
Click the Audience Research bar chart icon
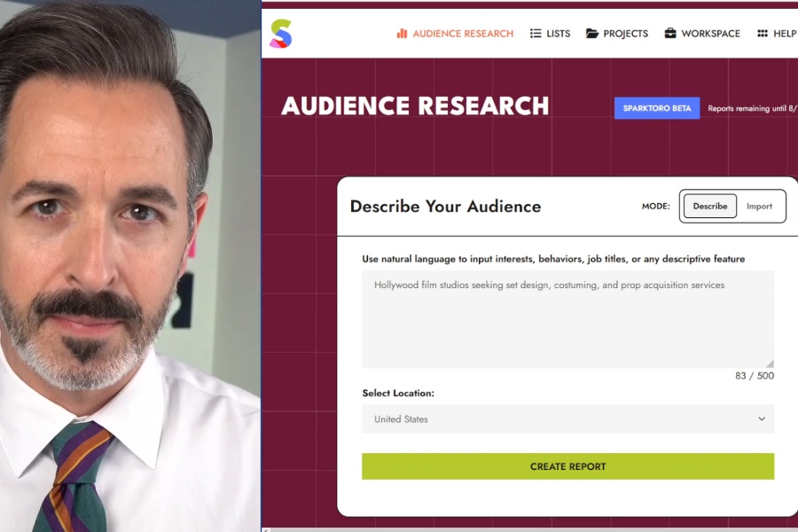click(x=402, y=34)
